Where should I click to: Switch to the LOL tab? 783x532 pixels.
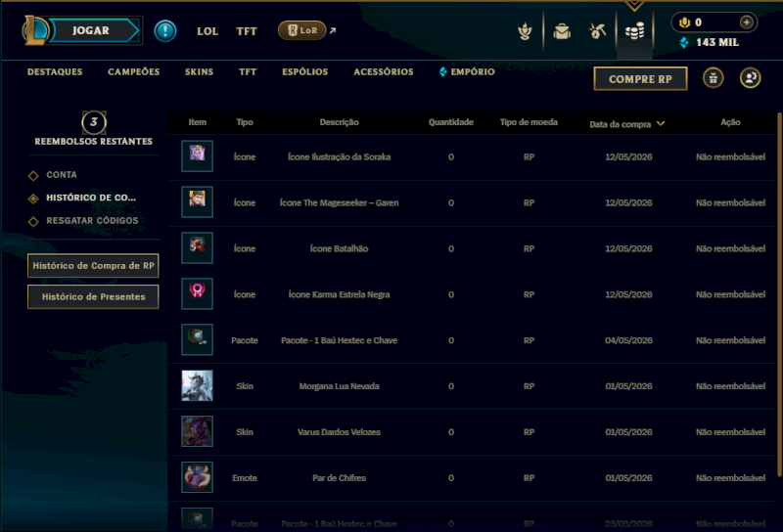click(207, 31)
